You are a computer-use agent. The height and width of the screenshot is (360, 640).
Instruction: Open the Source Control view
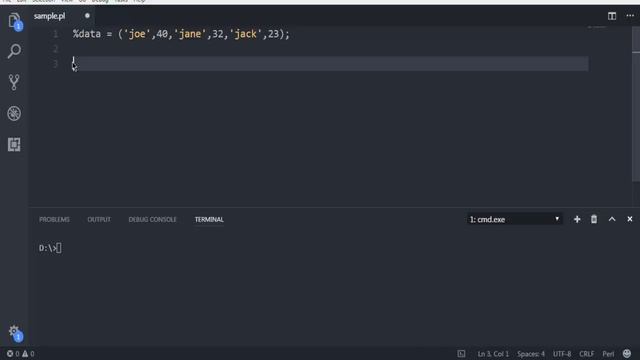(14, 82)
